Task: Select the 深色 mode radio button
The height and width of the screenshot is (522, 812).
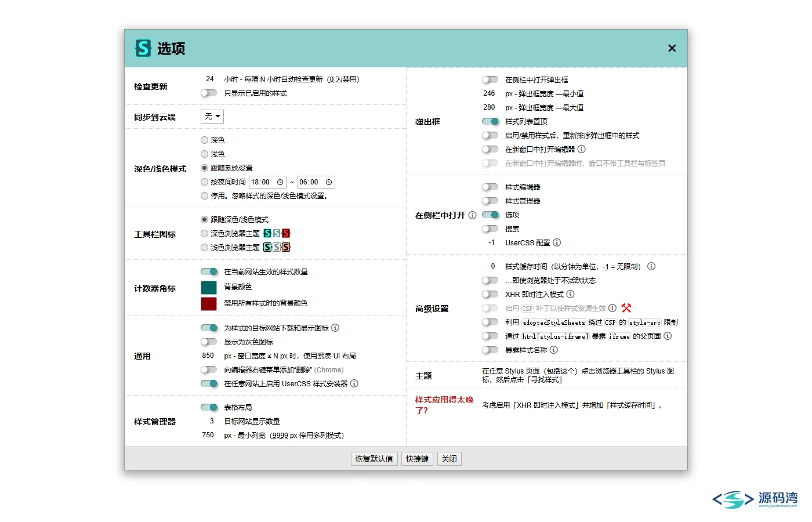Action: 204,140
